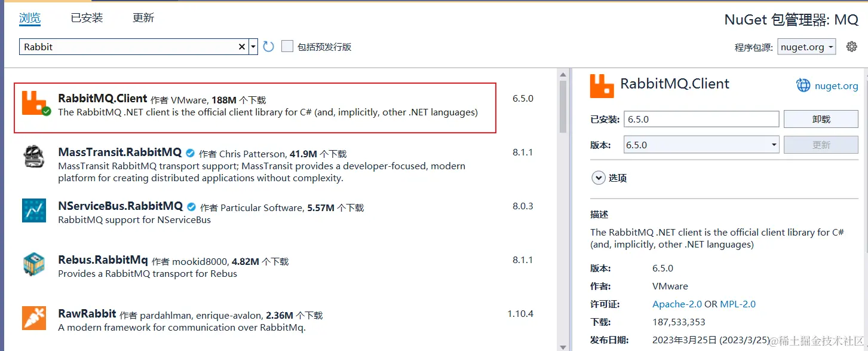Open the package source nuget.org dropdown
The image size is (868, 351).
click(x=806, y=47)
